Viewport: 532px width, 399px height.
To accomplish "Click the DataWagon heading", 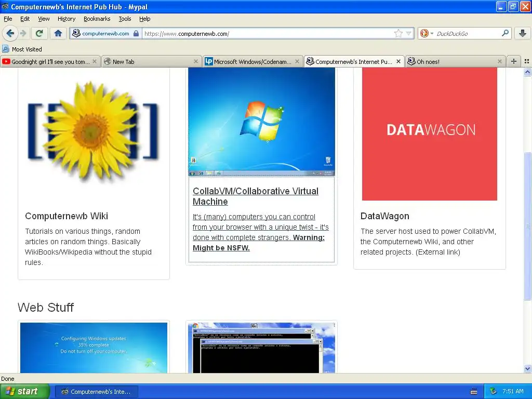I will click(x=385, y=216).
